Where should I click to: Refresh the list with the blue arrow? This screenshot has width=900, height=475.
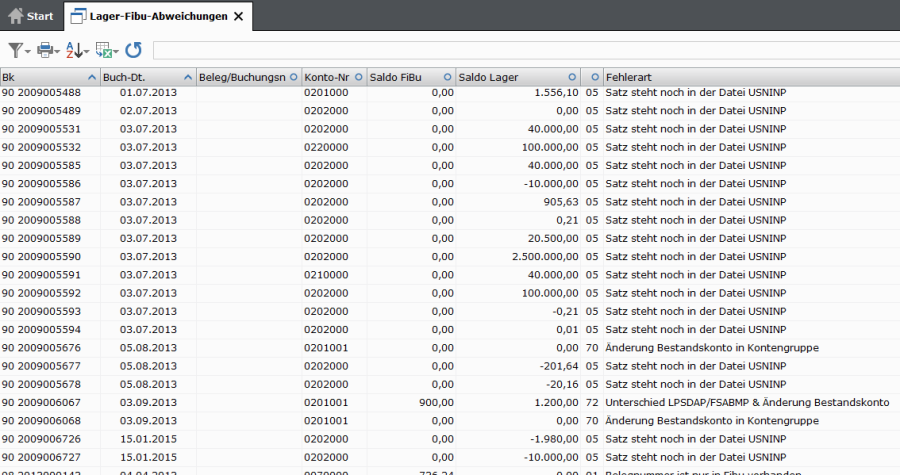click(x=133, y=50)
